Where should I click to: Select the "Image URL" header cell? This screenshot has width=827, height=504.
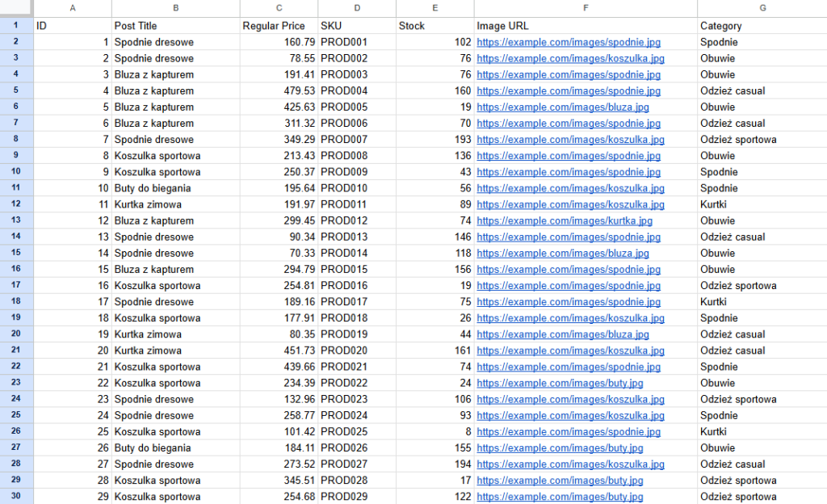(x=502, y=26)
